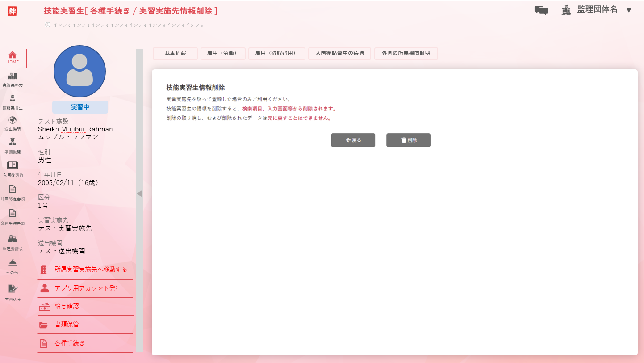Open アプリ用アカウント発行 menu item
The image size is (644, 363).
click(x=88, y=288)
